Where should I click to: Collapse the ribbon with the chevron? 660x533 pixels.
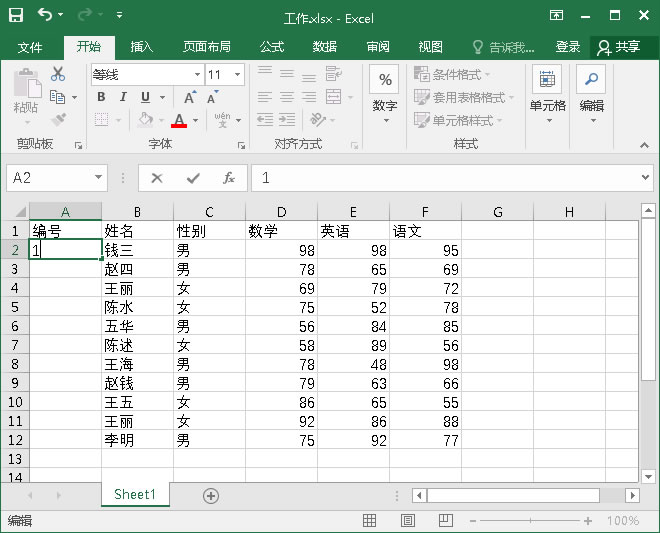click(x=644, y=145)
